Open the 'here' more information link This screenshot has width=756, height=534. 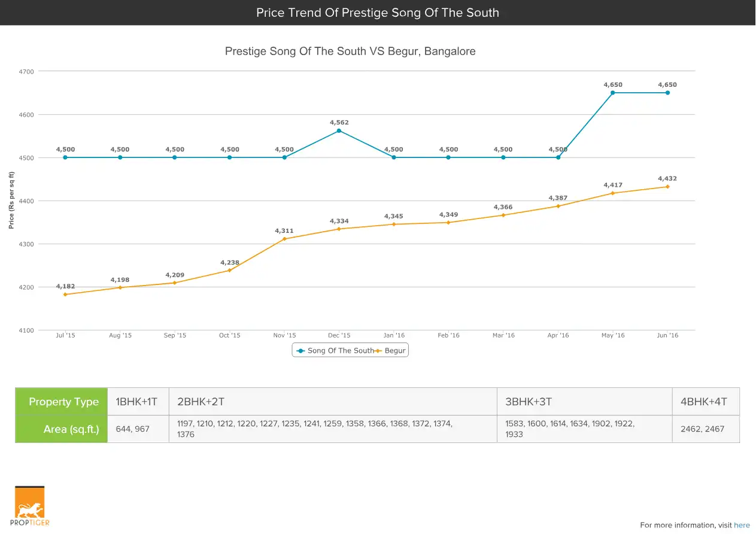pos(742,525)
